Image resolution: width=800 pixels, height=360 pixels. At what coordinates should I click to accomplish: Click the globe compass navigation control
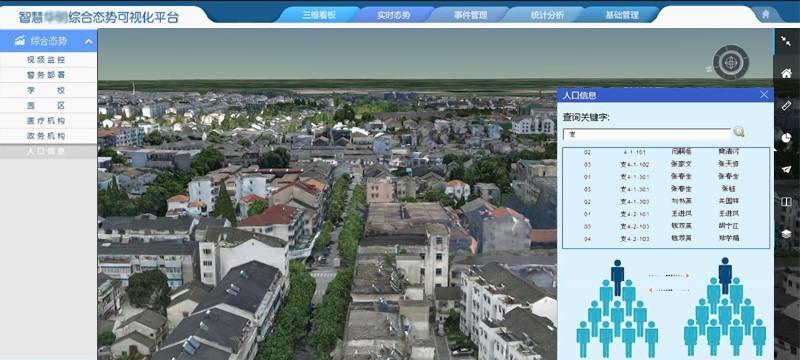click(x=731, y=62)
